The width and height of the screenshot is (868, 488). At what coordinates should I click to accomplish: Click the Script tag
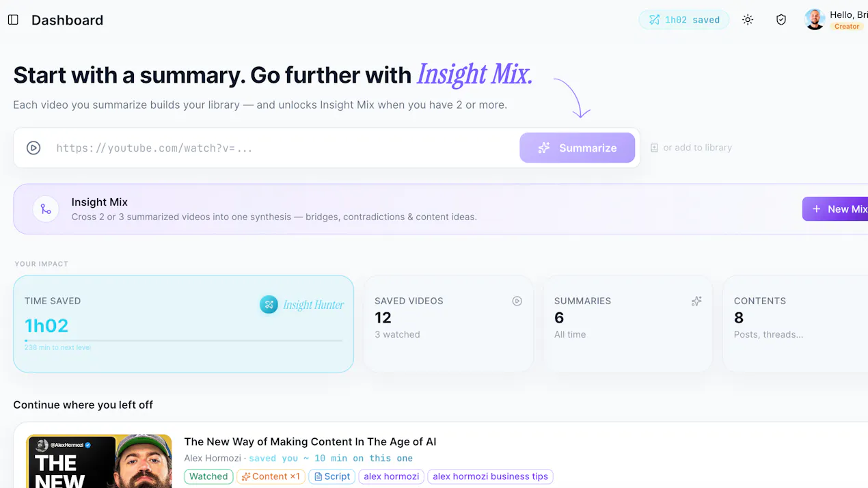tap(332, 476)
